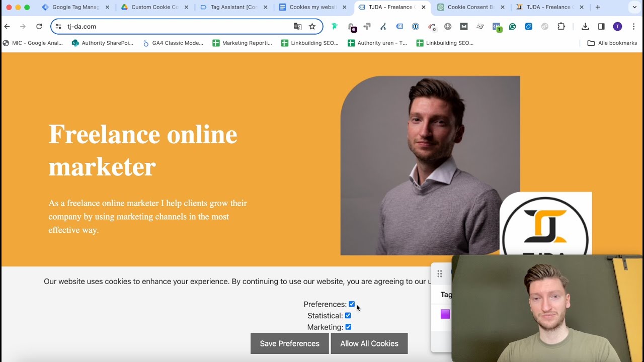This screenshot has width=644, height=362.
Task: Toggle the Chrome side panel
Action: click(601, 27)
